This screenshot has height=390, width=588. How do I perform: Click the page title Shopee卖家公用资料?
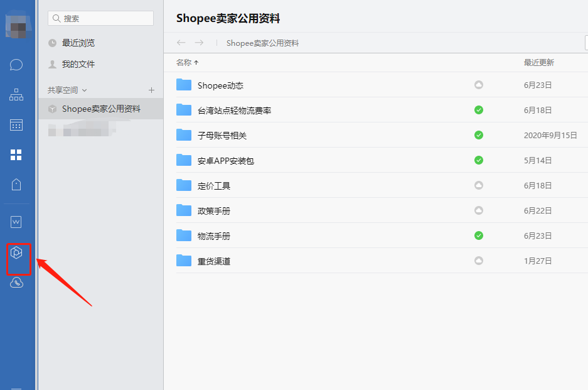[228, 18]
